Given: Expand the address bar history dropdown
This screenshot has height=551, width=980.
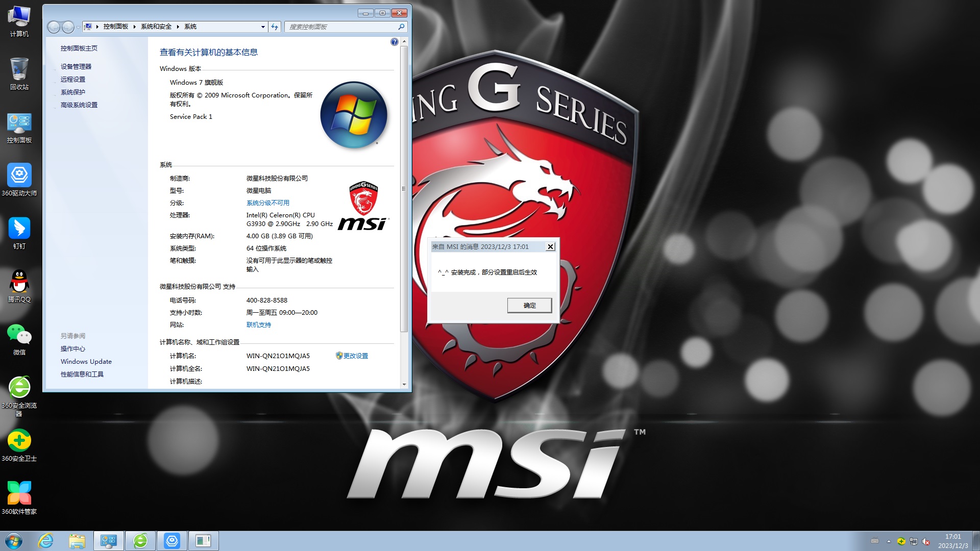Looking at the screenshot, I should (263, 27).
